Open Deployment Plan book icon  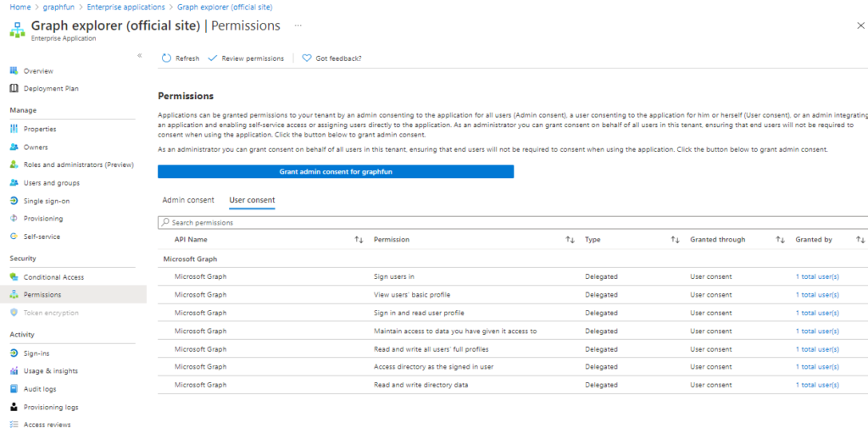[x=14, y=88]
